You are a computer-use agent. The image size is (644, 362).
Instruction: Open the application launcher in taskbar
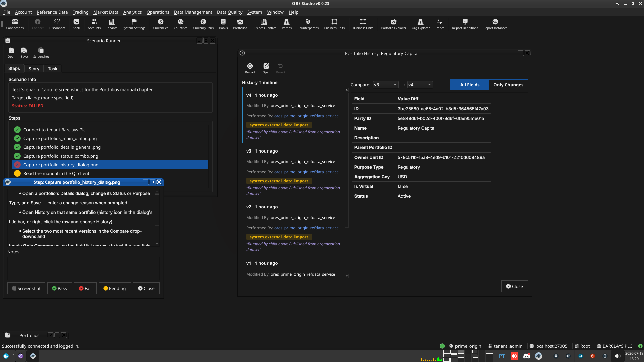[6, 356]
